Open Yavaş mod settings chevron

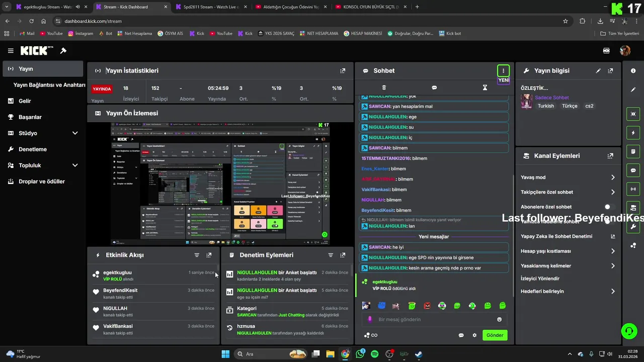click(613, 177)
